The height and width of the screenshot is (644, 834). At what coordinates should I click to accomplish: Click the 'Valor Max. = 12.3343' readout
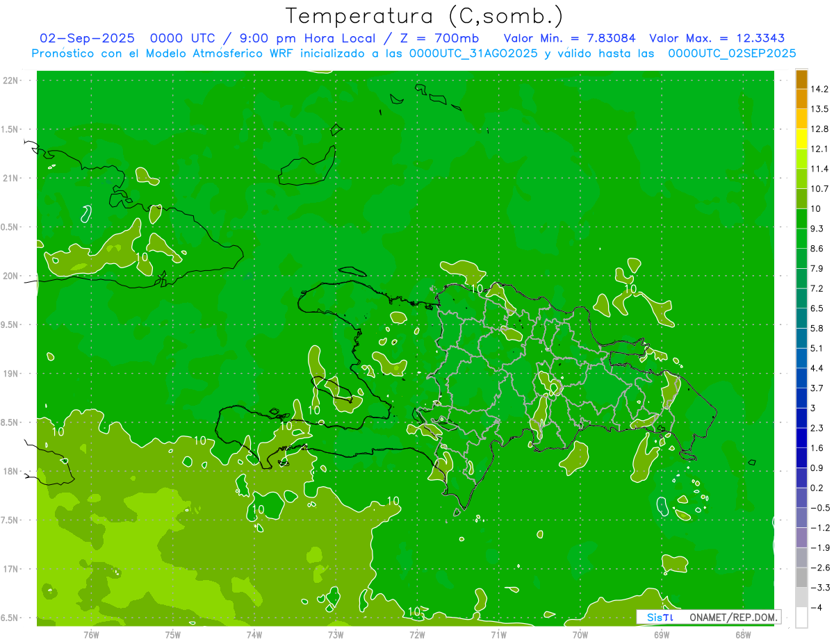tap(717, 38)
